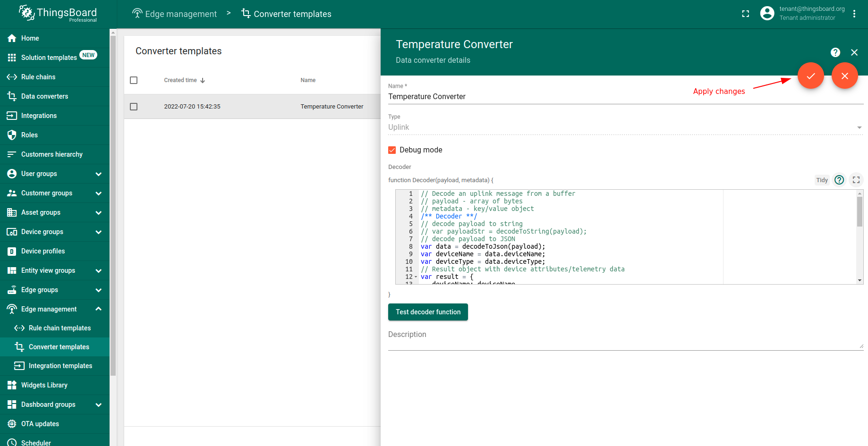Open the Type Uplink dropdown

pyautogui.click(x=626, y=127)
